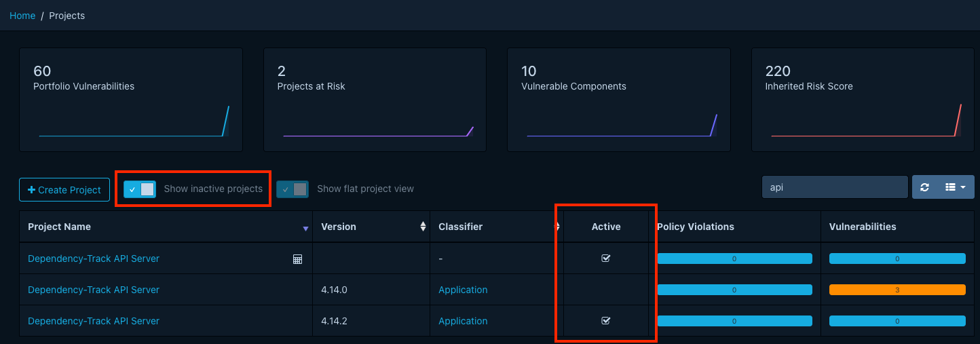The image size is (980, 344).
Task: Click the Vulnerable Components card
Action: (x=619, y=100)
